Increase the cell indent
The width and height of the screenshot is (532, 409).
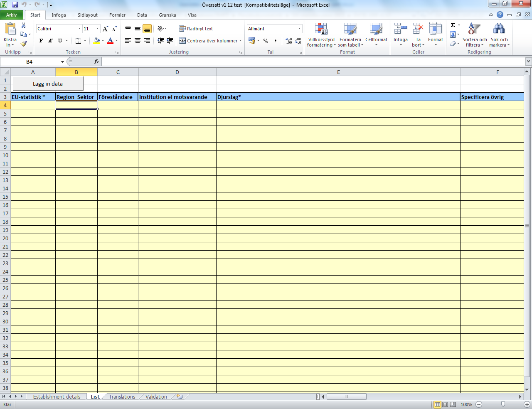[170, 41]
